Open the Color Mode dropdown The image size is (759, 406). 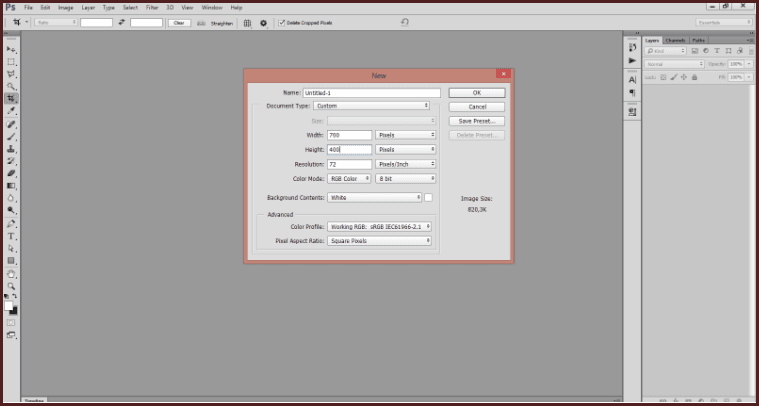348,179
